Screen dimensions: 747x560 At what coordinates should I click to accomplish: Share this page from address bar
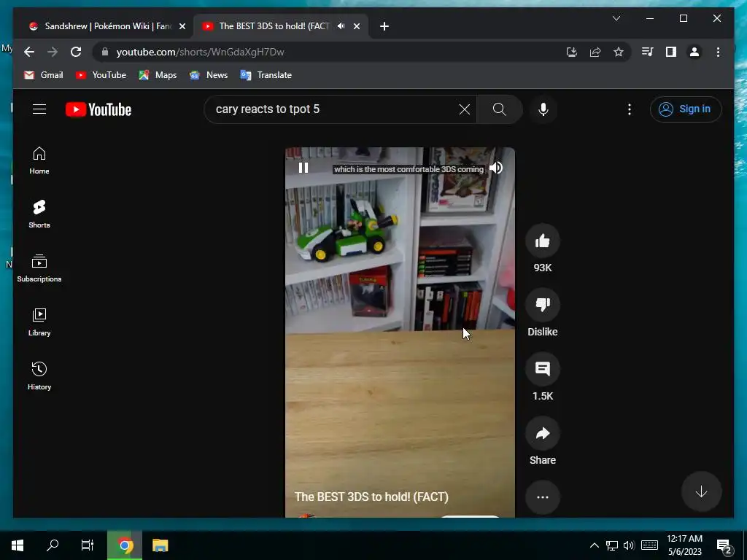595,52
